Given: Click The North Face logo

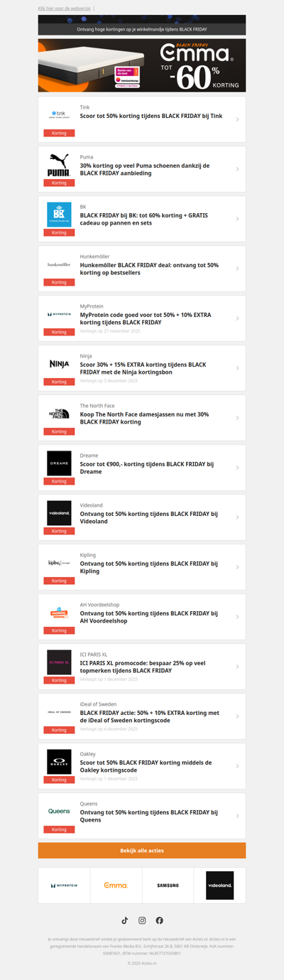Looking at the screenshot, I should (59, 414).
